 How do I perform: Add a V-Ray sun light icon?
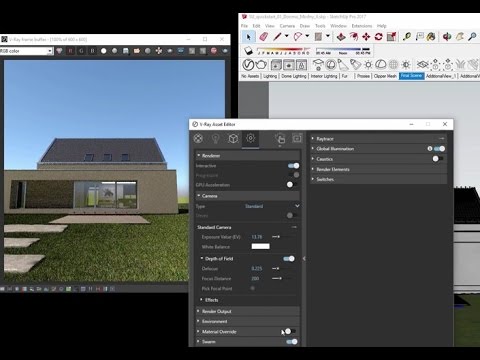(x=368, y=64)
